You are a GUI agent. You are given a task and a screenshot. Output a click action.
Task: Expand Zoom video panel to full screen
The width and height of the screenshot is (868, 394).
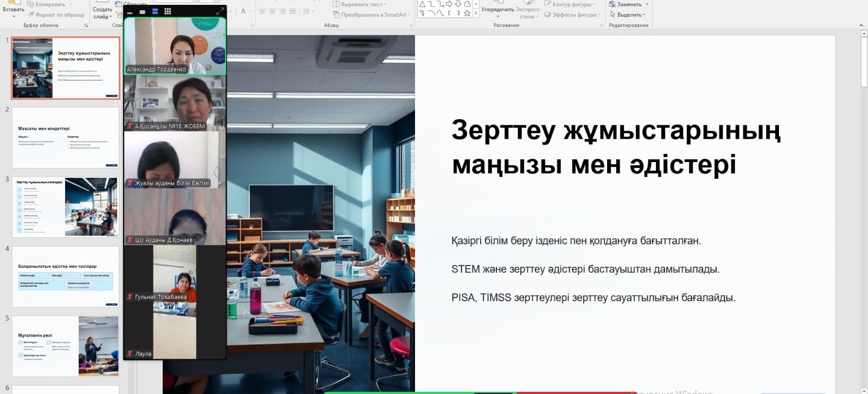220,11
